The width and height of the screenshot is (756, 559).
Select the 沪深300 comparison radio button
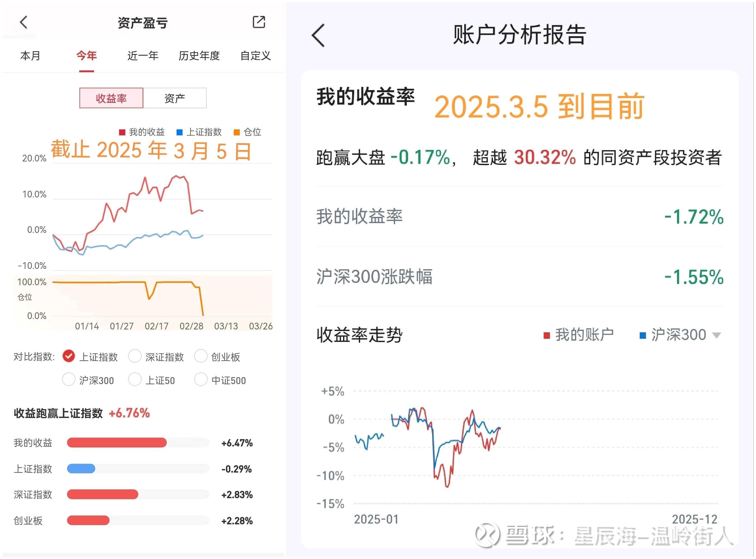point(69,380)
